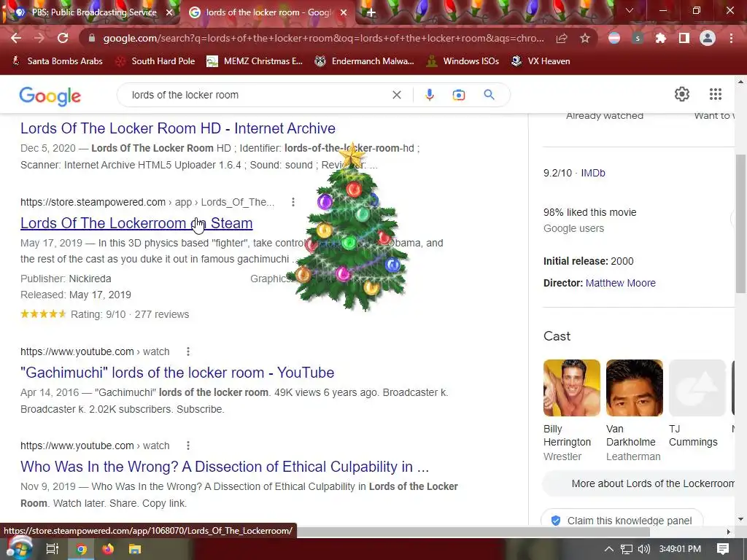Reload the current page
Viewport: 747px width, 560px height.
click(x=63, y=38)
